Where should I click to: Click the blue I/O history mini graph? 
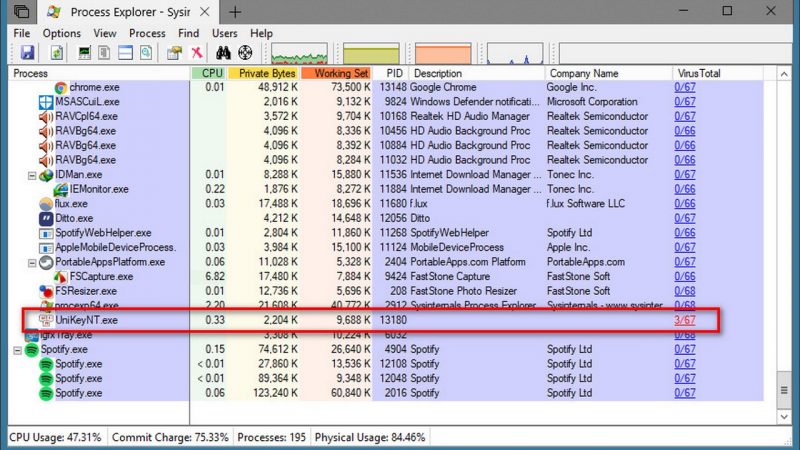click(x=515, y=54)
